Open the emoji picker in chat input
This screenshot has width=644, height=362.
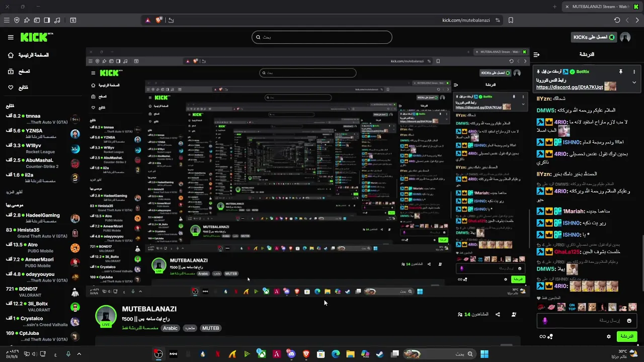pos(629,321)
